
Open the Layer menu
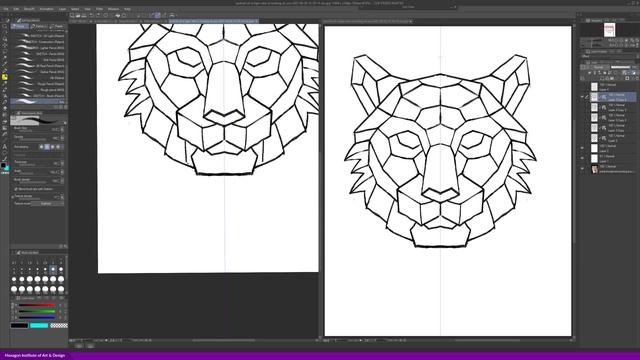pyautogui.click(x=62, y=9)
